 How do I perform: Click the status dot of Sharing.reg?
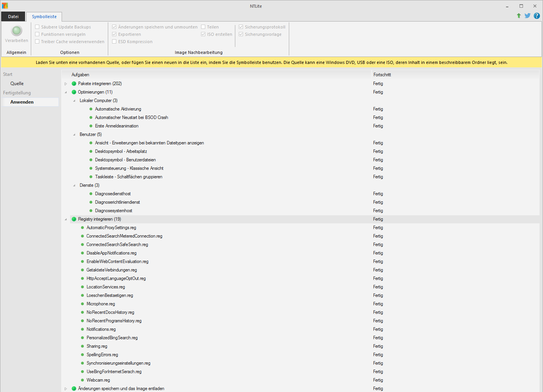(82, 346)
